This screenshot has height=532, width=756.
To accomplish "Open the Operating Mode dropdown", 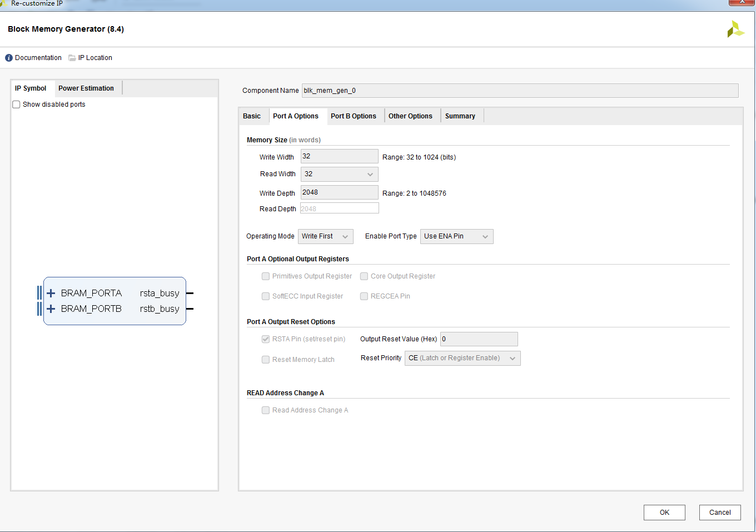I will click(x=326, y=236).
